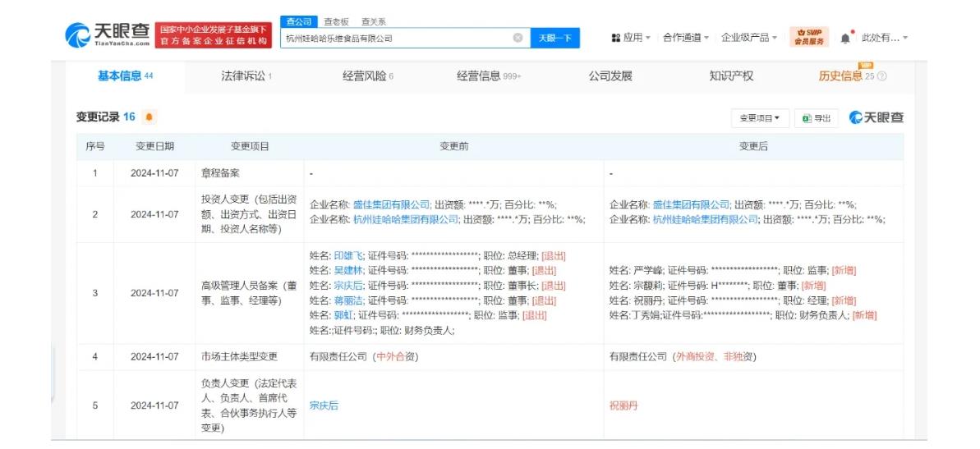Open 盛佳集团有限公司 link in 变更前 column
Viewport: 980px width, 449px height.
coord(392,205)
